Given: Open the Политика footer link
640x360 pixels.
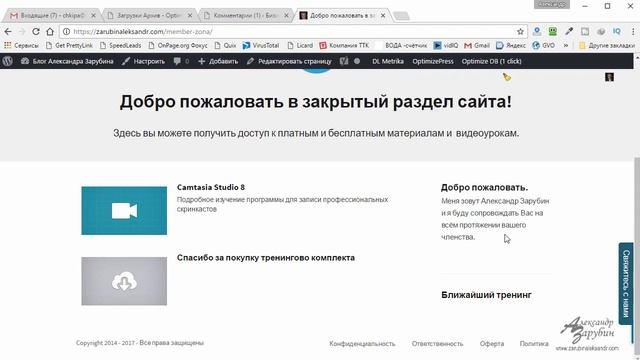Looking at the screenshot, I should (x=534, y=344).
